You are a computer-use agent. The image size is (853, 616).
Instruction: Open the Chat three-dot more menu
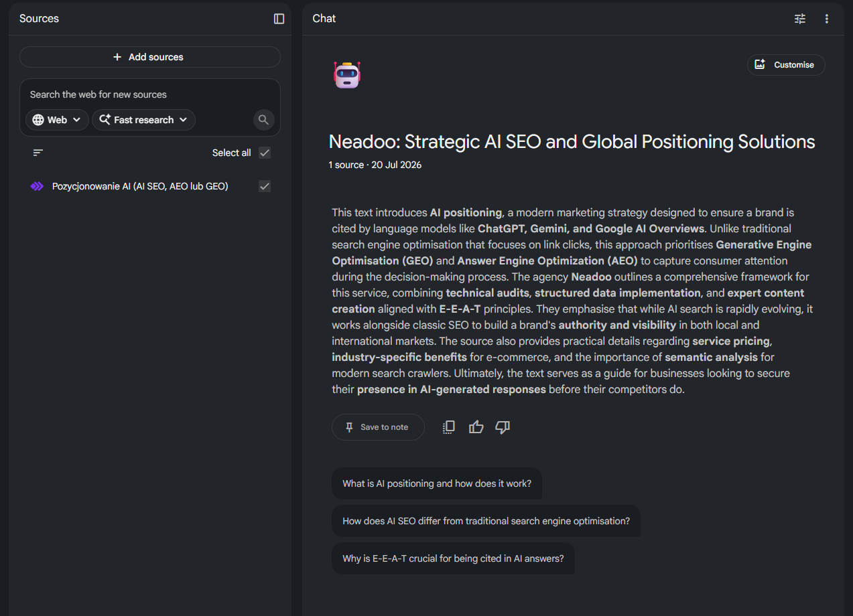pos(827,19)
